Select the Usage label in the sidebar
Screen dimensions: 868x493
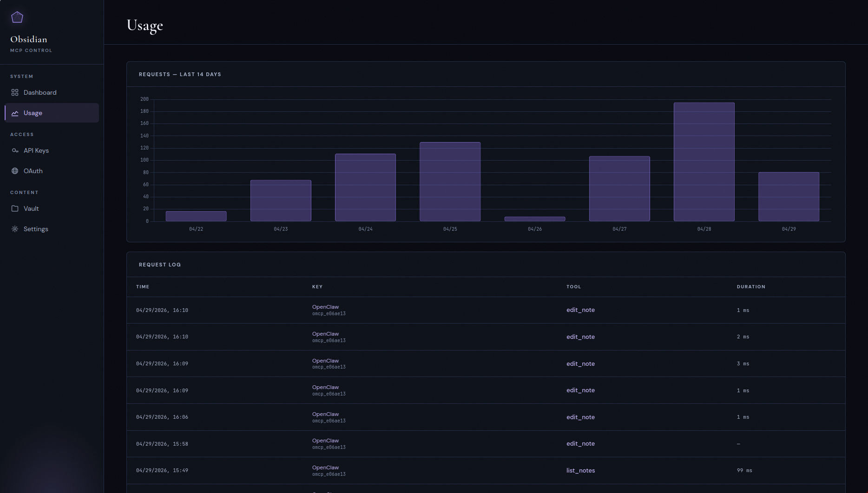pos(33,113)
